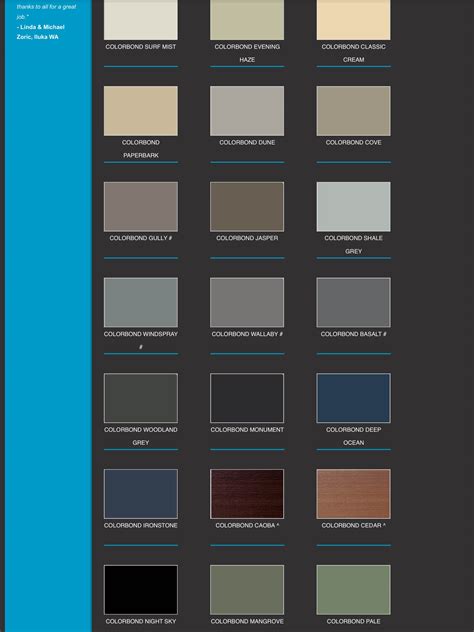Select the Colorbond Dune swatch
This screenshot has width=474, height=632.
click(x=247, y=111)
